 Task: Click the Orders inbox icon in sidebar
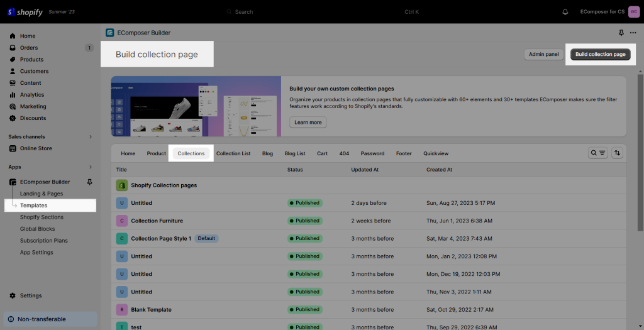click(13, 48)
